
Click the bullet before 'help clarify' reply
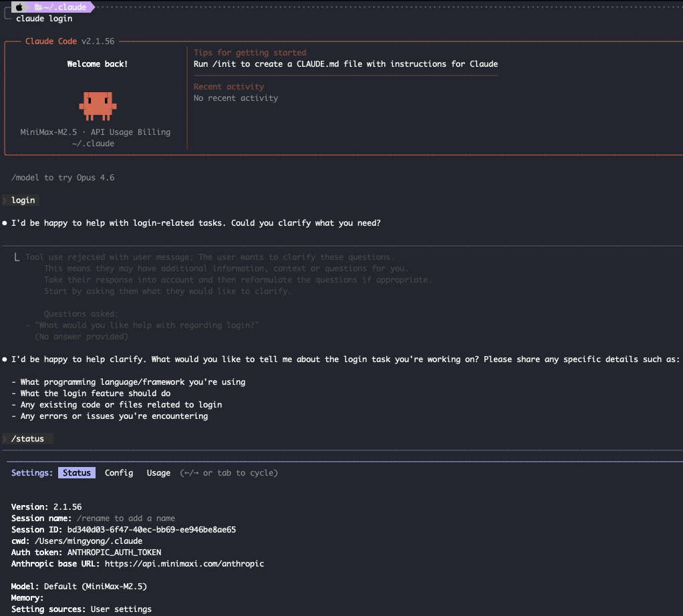(x=5, y=359)
